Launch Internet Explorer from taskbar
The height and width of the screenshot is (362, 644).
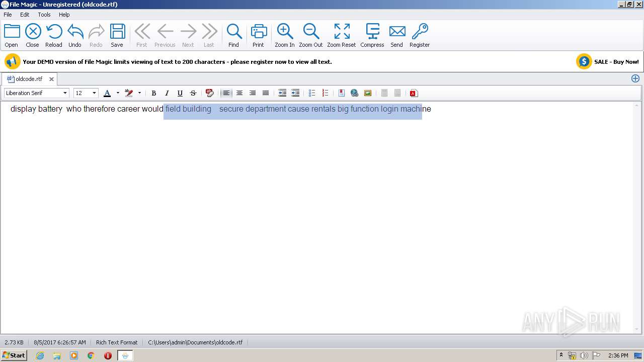tap(40, 355)
